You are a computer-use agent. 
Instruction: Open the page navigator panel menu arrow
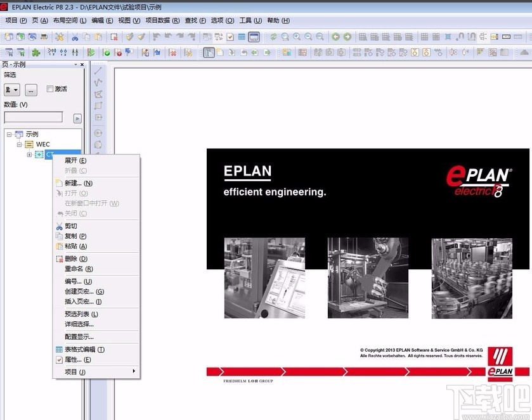point(75,65)
